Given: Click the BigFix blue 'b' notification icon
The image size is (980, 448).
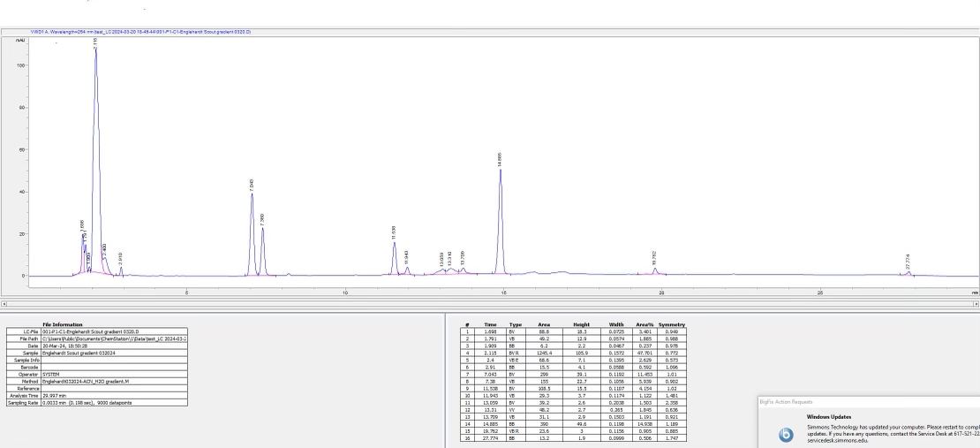Looking at the screenshot, I should click(786, 434).
